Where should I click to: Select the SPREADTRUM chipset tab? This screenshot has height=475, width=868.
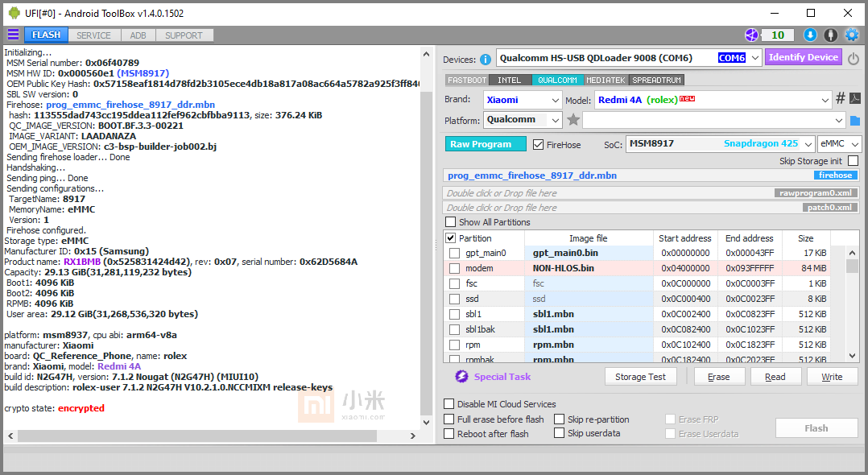(x=656, y=81)
